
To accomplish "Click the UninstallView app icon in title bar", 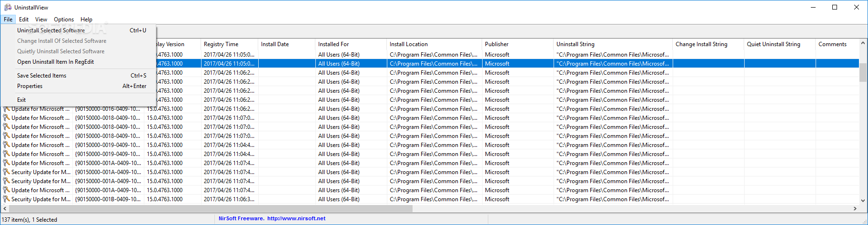I will (x=8, y=7).
